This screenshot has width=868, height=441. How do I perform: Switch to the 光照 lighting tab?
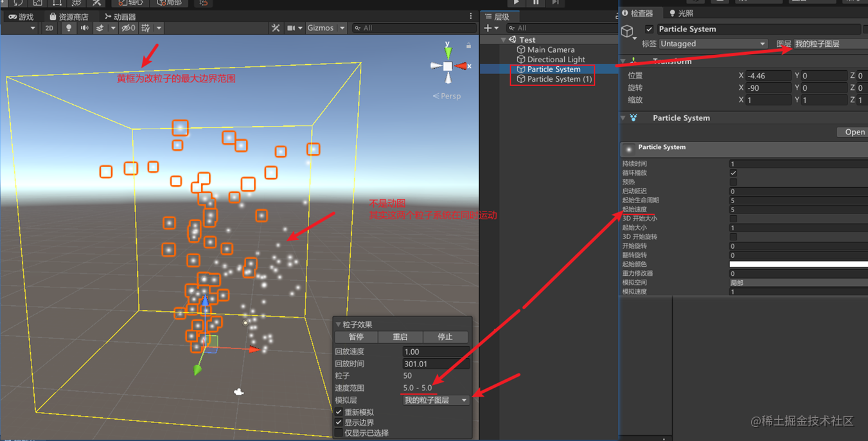(x=680, y=13)
